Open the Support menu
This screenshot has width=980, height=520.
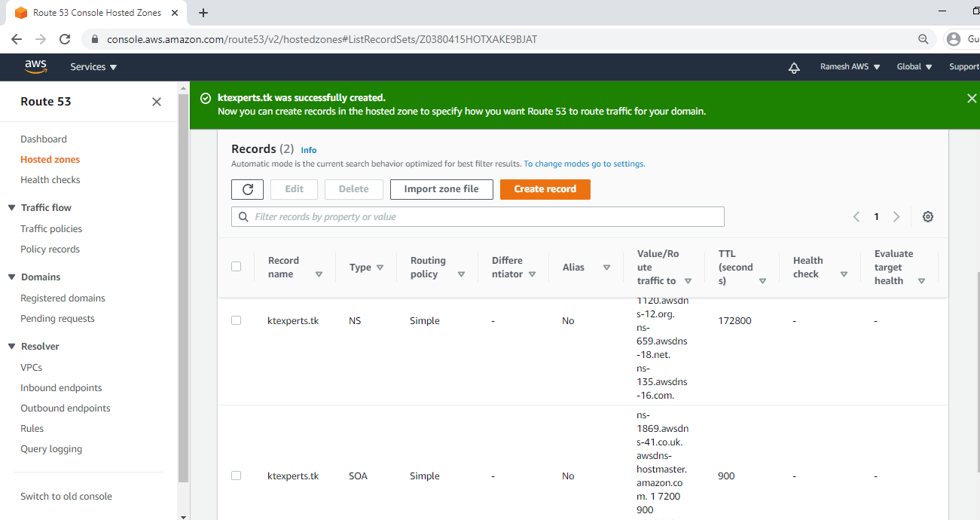point(964,67)
